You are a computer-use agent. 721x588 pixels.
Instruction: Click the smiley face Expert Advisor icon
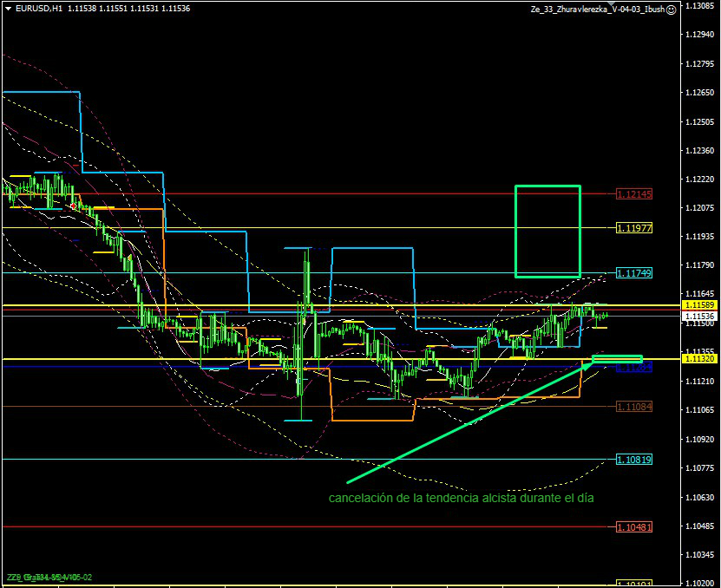671,9
